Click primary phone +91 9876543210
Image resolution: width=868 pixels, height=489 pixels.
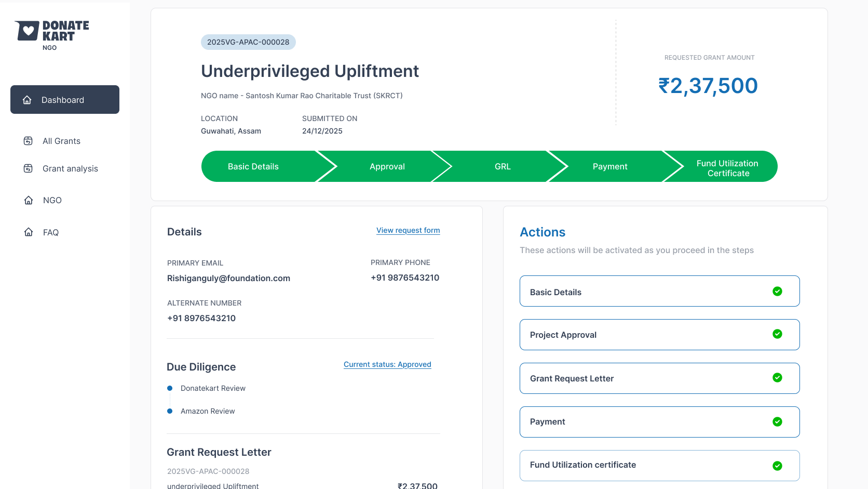click(405, 277)
